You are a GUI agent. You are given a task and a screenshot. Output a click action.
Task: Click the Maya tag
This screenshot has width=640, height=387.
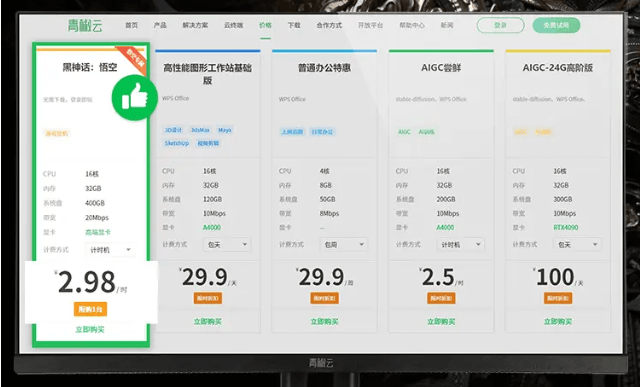click(224, 130)
